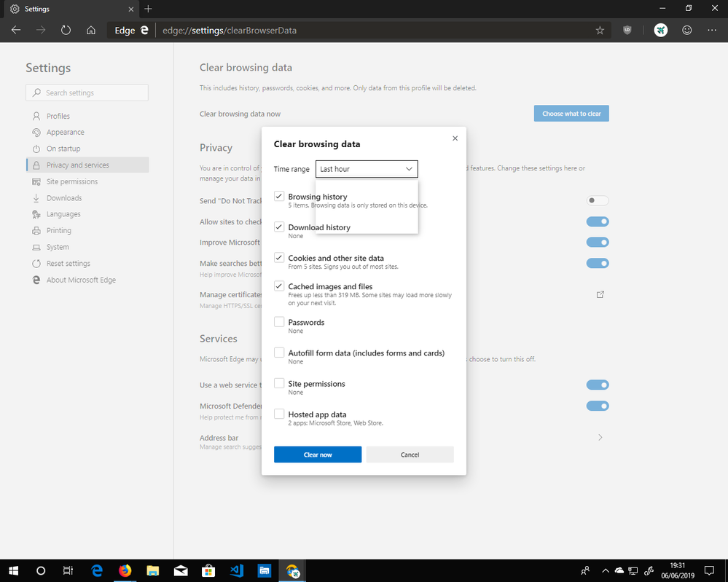Open a new tab with plus icon
The width and height of the screenshot is (728, 582).
point(148,9)
